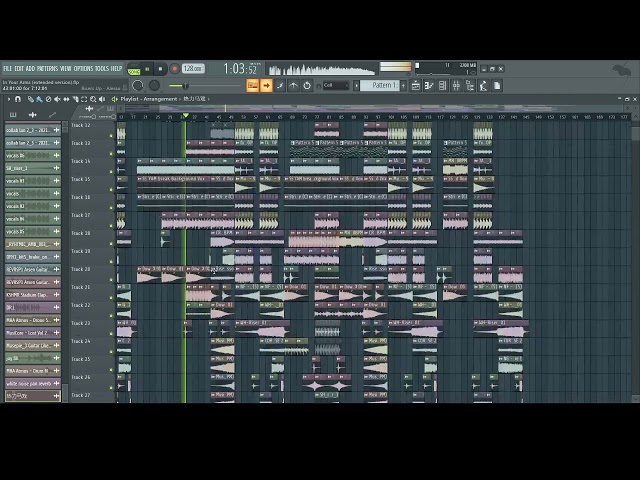Click the document page icon in shortcut toolbar
Screen dimensions: 640x480
[x=497, y=86]
